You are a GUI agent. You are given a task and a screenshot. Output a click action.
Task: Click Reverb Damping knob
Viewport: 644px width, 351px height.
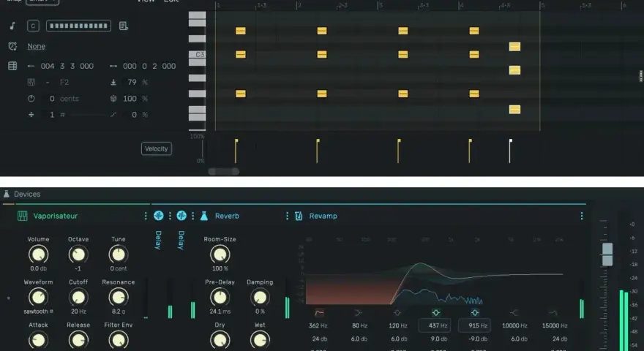point(260,297)
